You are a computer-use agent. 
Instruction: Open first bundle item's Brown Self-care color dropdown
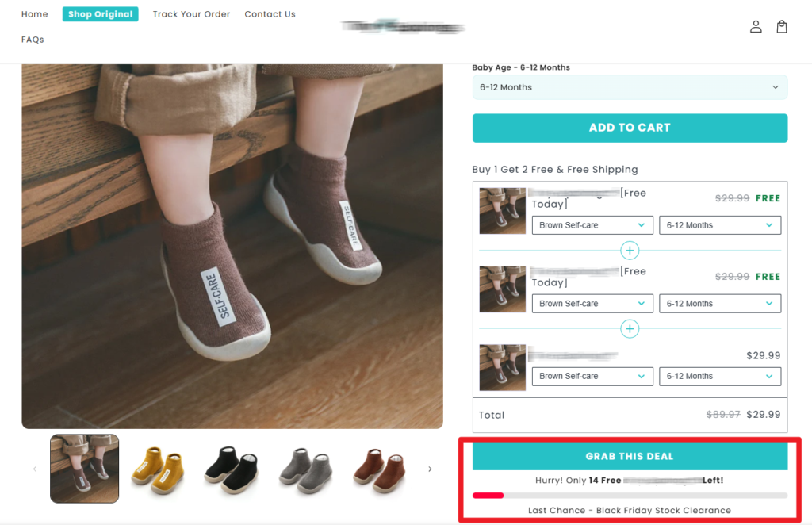coord(592,225)
